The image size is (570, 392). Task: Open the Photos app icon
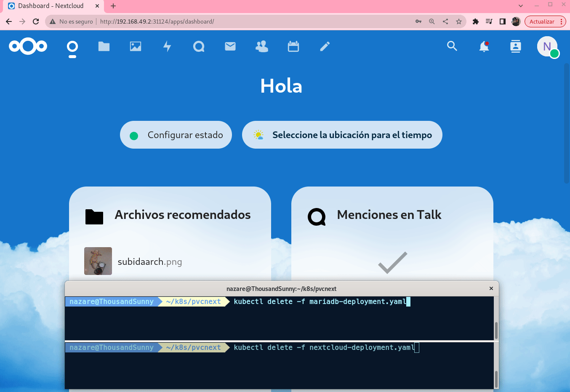point(136,46)
